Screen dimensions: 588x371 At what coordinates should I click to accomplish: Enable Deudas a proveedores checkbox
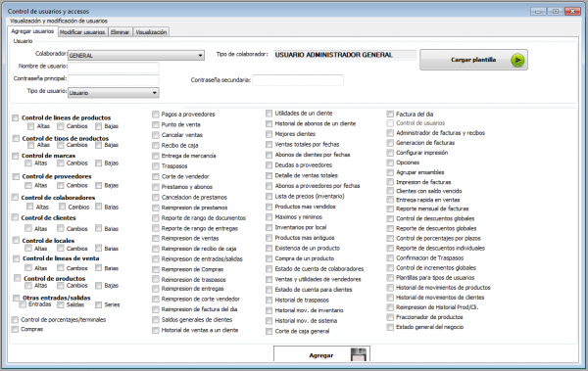(269, 164)
